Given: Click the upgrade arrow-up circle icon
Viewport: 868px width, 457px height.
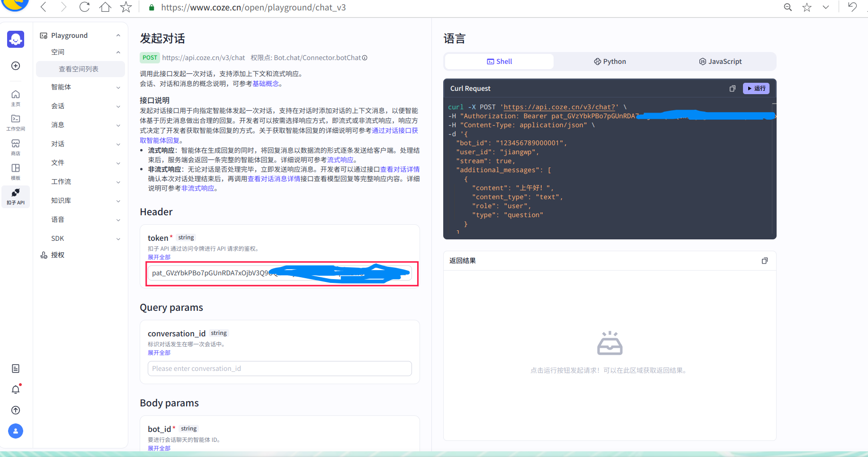Looking at the screenshot, I should click(16, 410).
